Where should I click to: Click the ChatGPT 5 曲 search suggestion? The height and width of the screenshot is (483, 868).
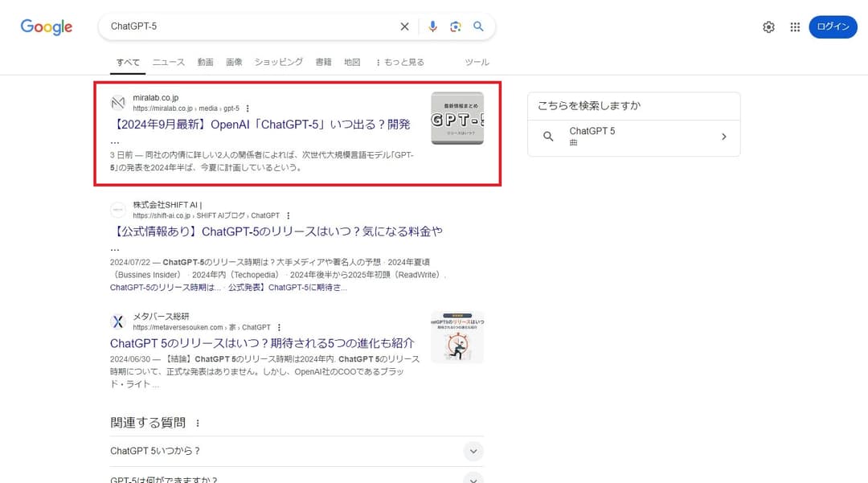(x=634, y=136)
